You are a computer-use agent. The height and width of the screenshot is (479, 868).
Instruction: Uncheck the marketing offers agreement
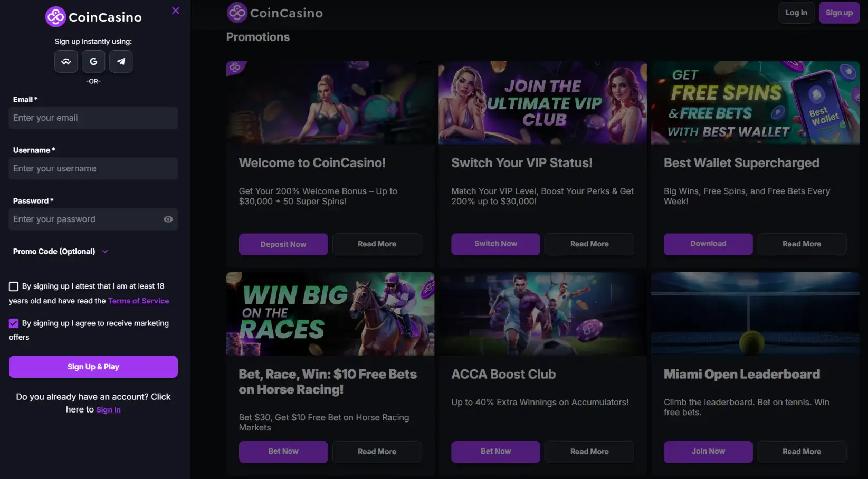point(13,323)
